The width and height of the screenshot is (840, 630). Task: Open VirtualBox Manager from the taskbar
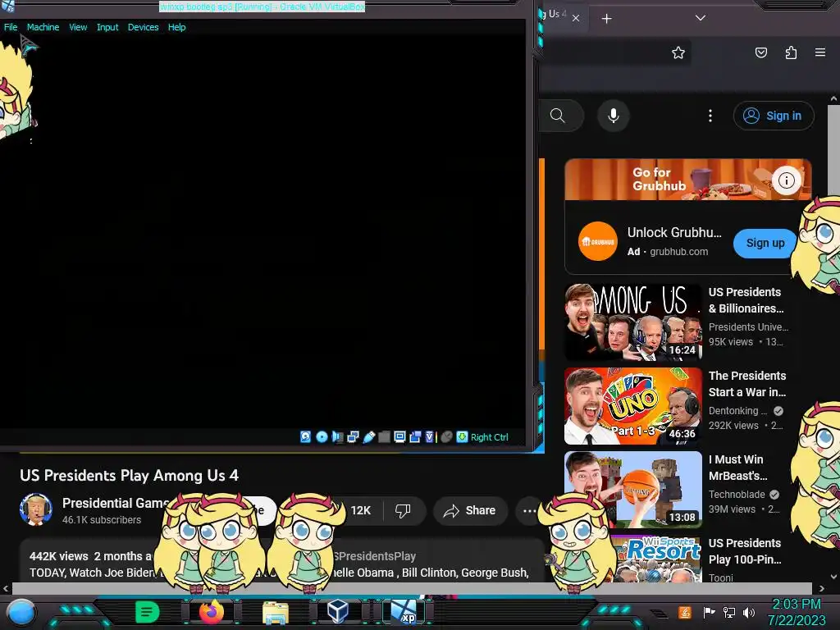click(338, 611)
